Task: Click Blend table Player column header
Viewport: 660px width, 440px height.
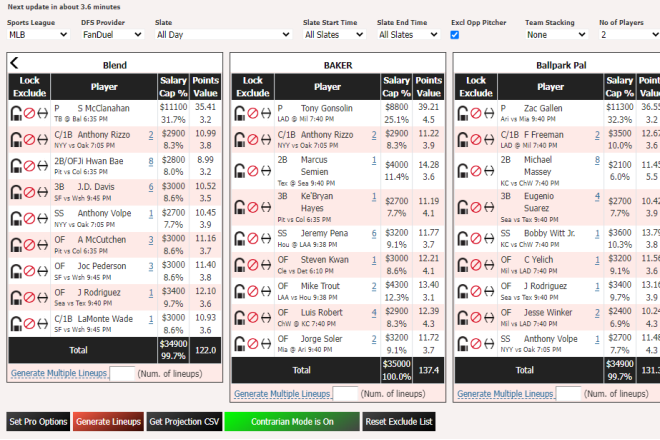Action: pos(104,87)
